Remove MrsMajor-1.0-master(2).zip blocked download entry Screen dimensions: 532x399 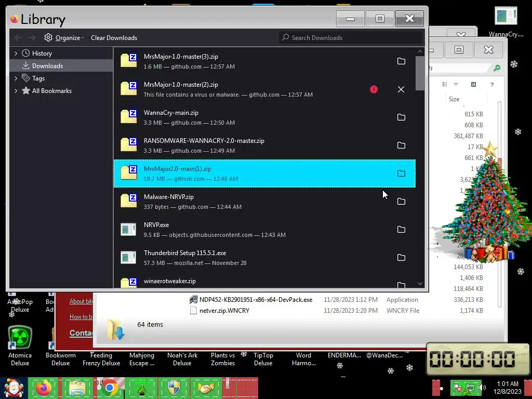pos(401,89)
